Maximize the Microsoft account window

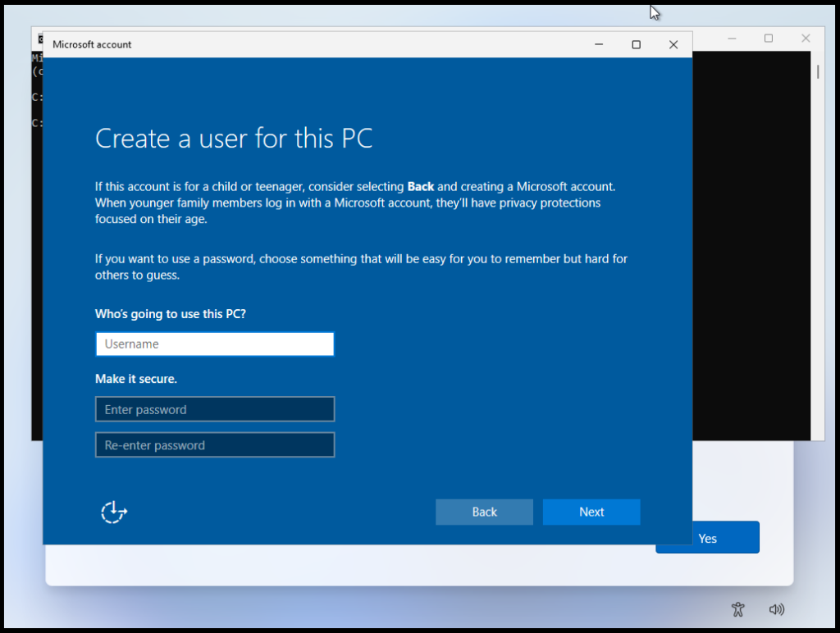(636, 44)
